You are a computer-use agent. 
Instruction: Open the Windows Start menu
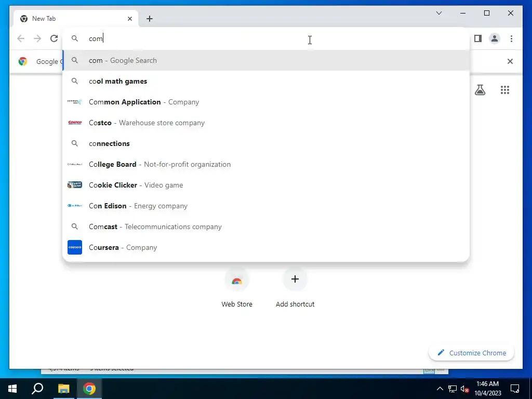click(x=12, y=389)
